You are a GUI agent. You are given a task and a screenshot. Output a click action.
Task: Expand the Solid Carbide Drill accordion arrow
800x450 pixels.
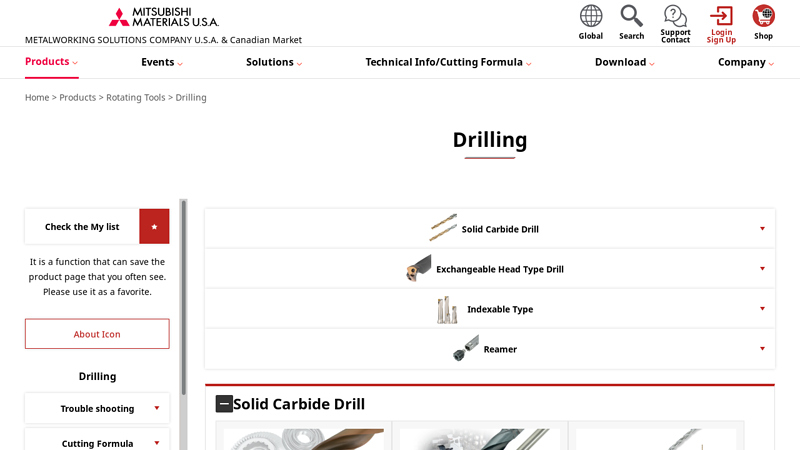(762, 229)
